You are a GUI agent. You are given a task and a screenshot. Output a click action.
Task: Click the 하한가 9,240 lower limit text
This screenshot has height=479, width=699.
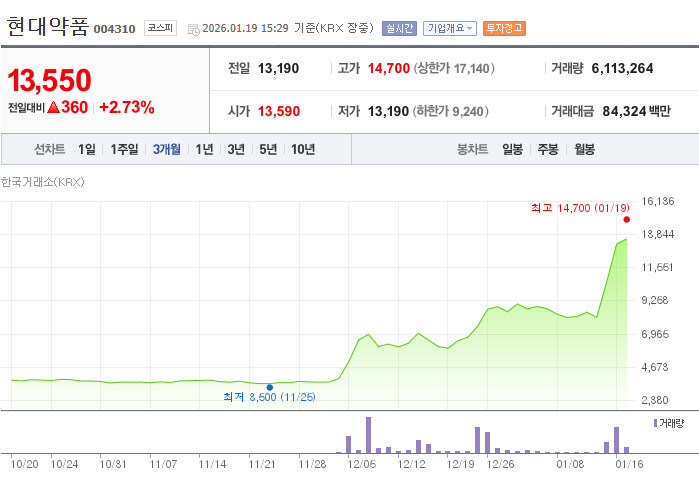coord(451,111)
